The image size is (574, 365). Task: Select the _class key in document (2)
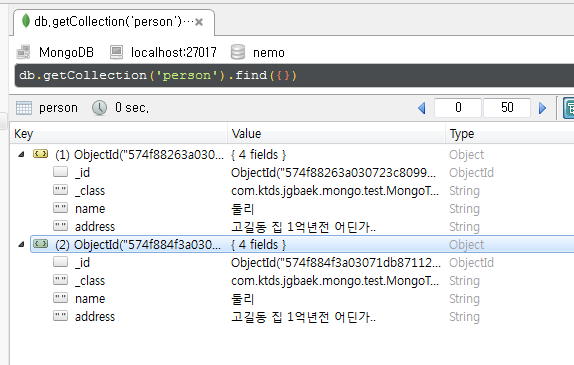coord(90,280)
